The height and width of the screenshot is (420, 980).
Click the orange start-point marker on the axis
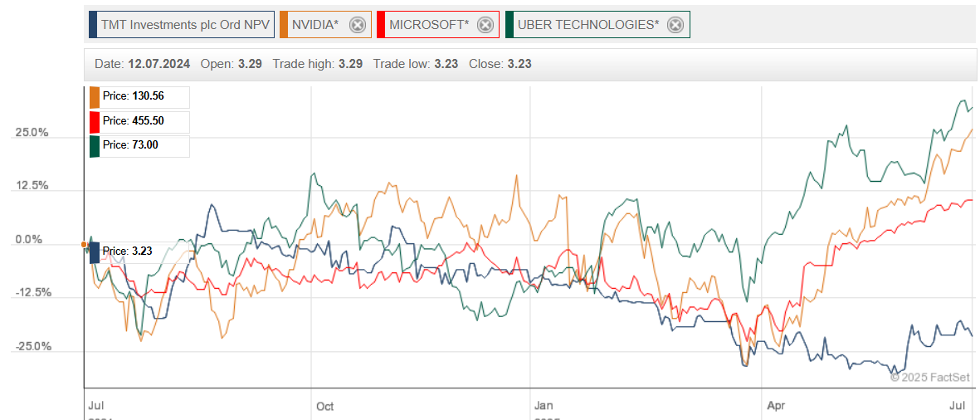pos(85,245)
